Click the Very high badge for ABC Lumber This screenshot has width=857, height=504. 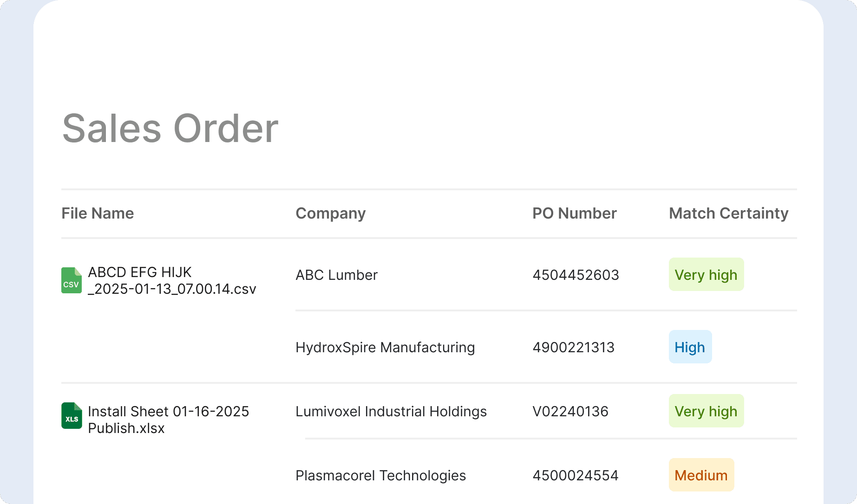(706, 275)
